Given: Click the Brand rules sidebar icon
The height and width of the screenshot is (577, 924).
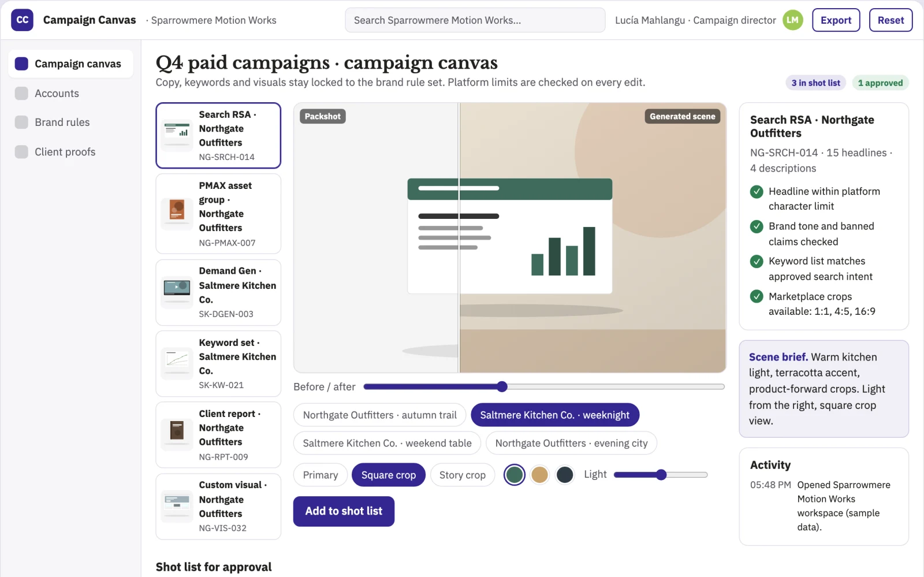Looking at the screenshot, I should [21, 122].
